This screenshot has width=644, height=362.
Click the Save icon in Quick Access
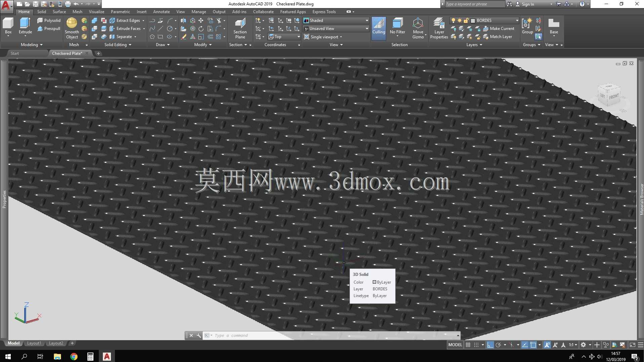(x=35, y=4)
